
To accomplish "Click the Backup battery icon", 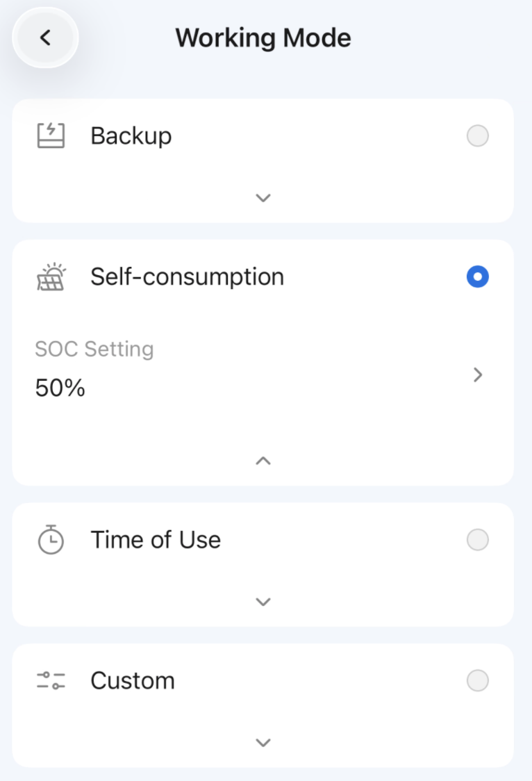I will click(x=50, y=135).
